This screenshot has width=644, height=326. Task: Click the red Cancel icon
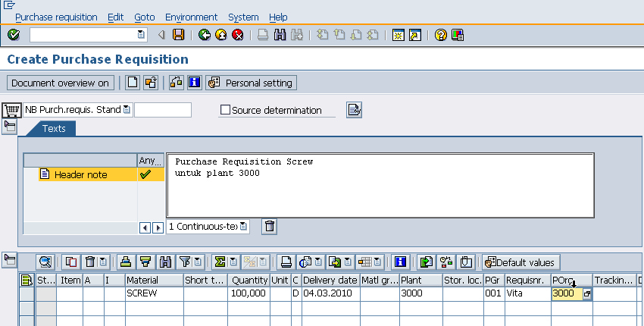pyautogui.click(x=238, y=35)
